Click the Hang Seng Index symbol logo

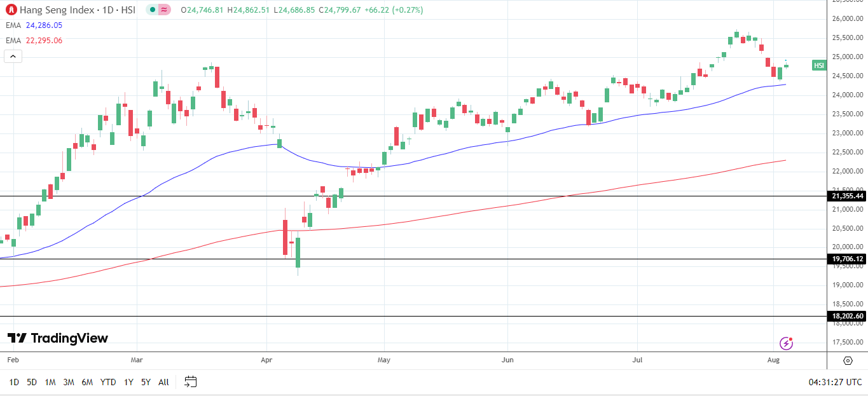pos(11,10)
